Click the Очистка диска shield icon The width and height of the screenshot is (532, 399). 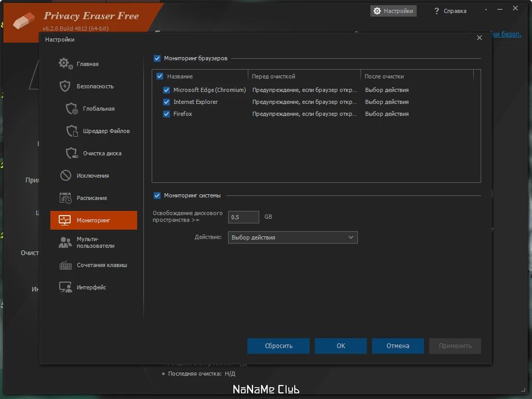point(72,153)
